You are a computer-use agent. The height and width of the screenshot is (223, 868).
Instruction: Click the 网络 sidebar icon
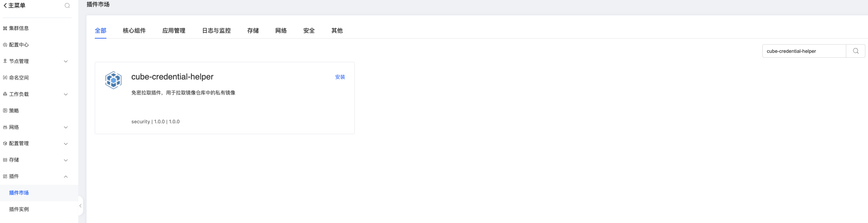coord(5,127)
